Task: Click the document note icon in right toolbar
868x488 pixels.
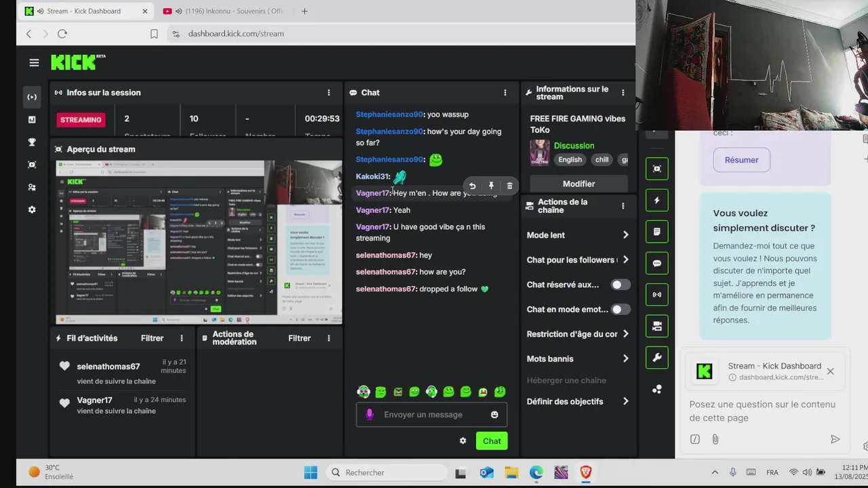Action: 657,232
